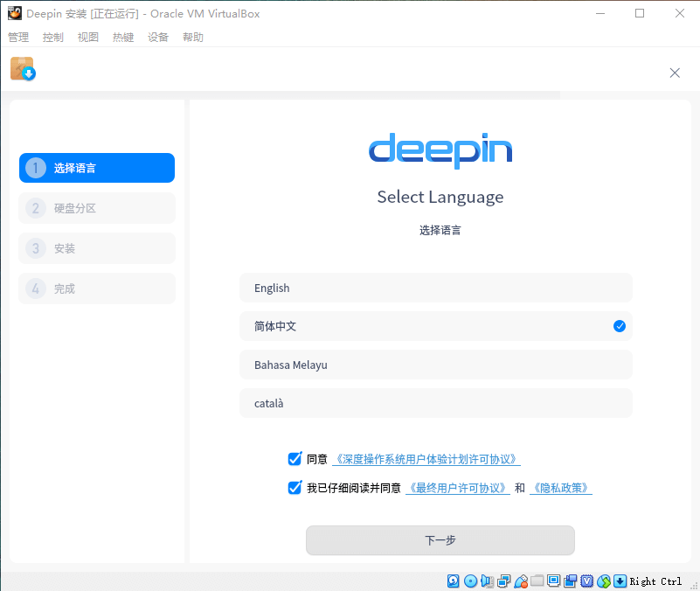700x591 pixels.
Task: Open the 深度操作系统用户体验计划许可协议 link
Action: pos(426,459)
